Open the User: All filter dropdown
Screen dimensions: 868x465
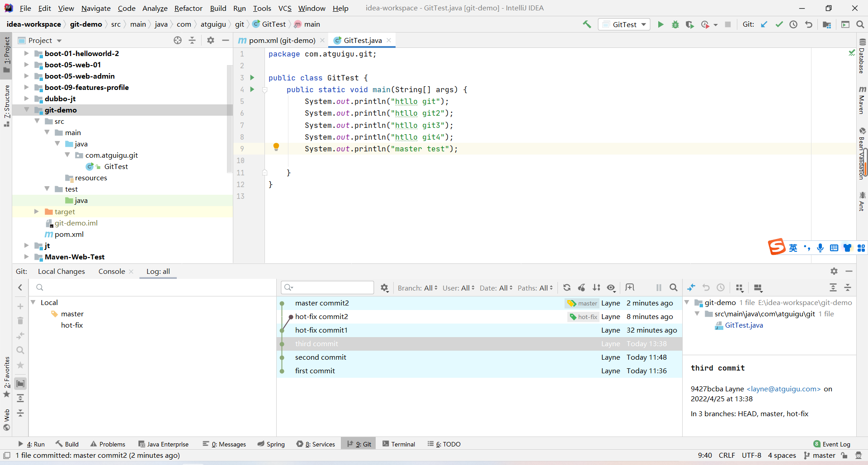[x=458, y=288]
